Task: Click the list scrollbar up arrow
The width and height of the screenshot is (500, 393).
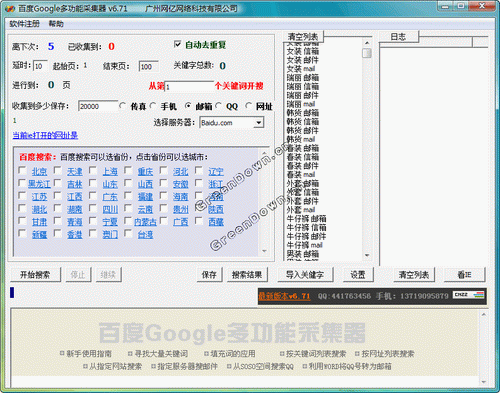Action: point(367,43)
